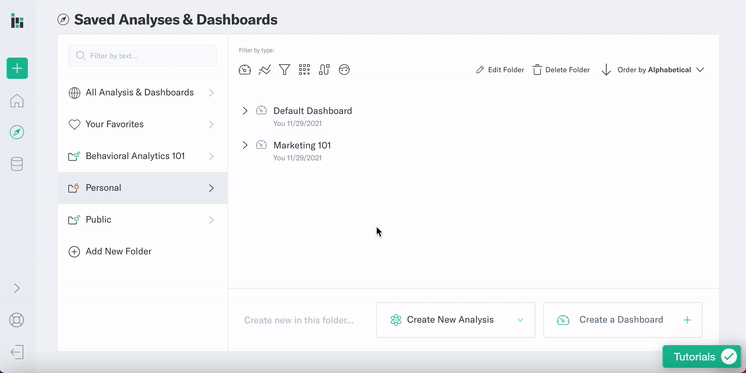Click the 'Create new in this folder...' text
The image size is (746, 373).
click(x=299, y=320)
